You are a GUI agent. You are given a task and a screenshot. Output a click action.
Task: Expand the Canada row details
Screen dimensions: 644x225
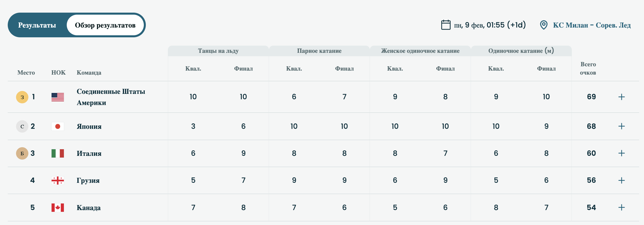pyautogui.click(x=621, y=207)
